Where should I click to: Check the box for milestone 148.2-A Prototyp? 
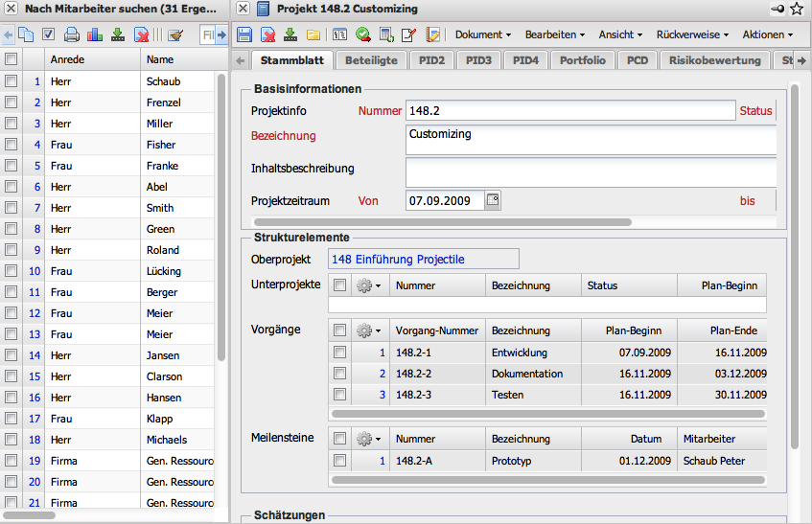pyautogui.click(x=339, y=461)
